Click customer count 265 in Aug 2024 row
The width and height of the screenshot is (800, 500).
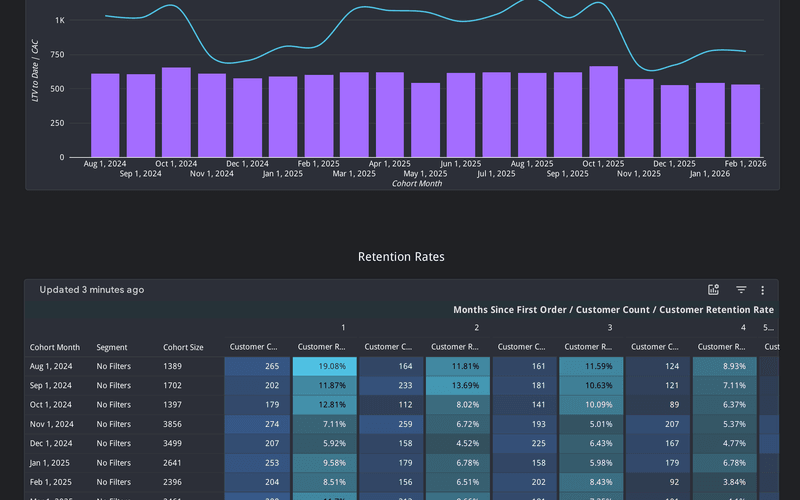tap(257, 367)
